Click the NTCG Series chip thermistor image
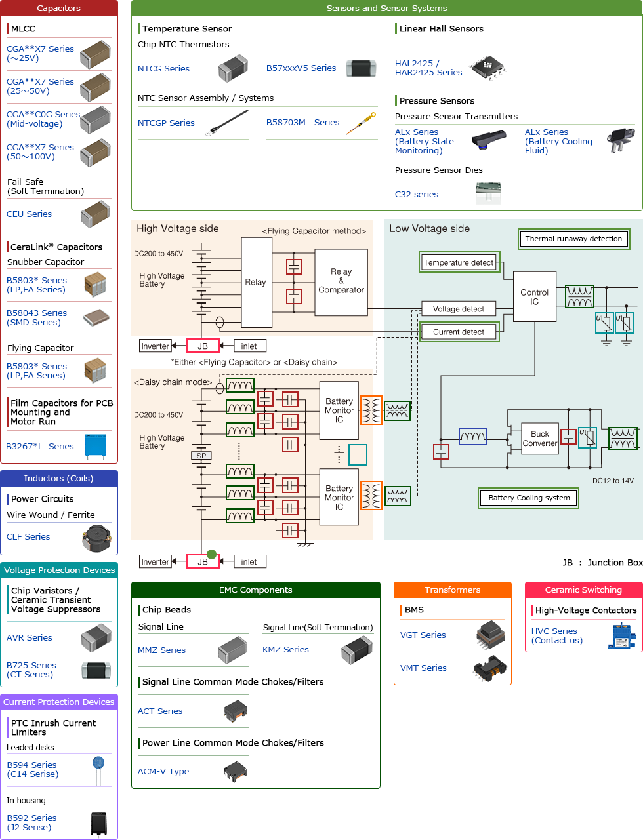This screenshot has width=643, height=840. pyautogui.click(x=233, y=68)
